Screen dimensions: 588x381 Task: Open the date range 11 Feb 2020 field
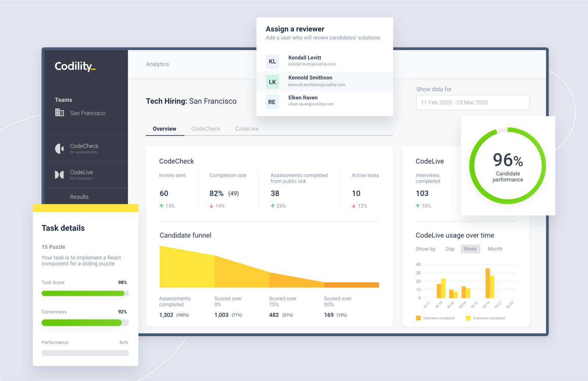pos(473,102)
